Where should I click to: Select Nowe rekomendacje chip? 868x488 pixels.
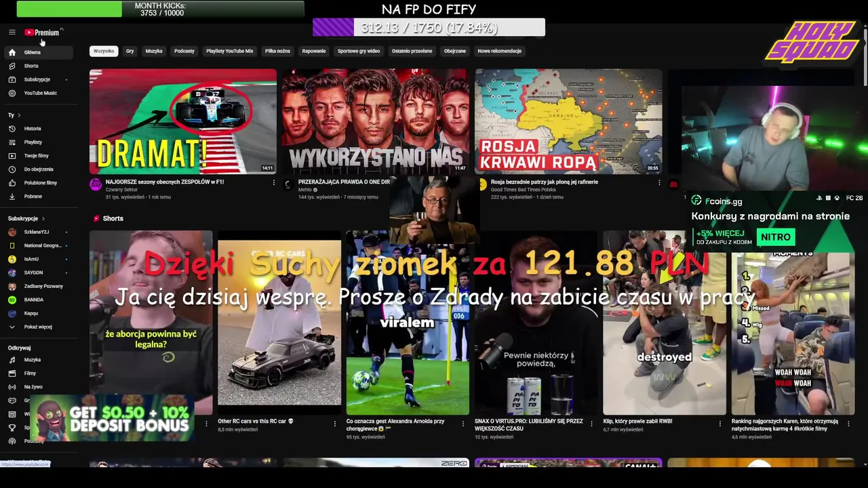tap(500, 51)
